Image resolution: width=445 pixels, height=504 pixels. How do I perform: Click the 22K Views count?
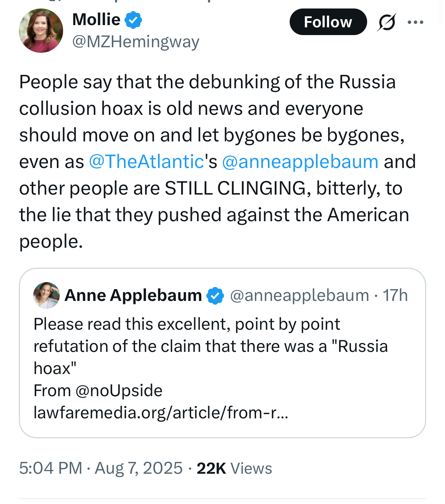(234, 468)
